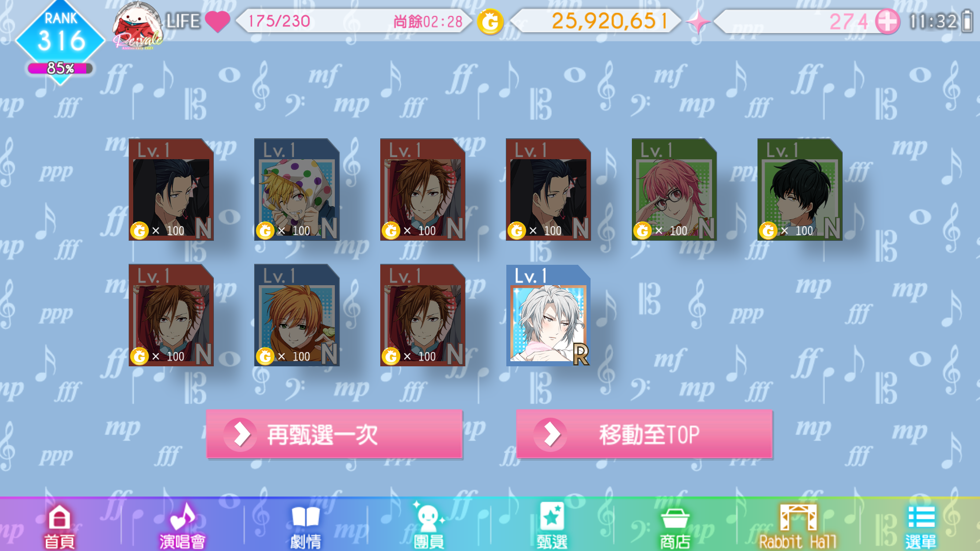Select the silver-haired R rank card

tap(548, 315)
